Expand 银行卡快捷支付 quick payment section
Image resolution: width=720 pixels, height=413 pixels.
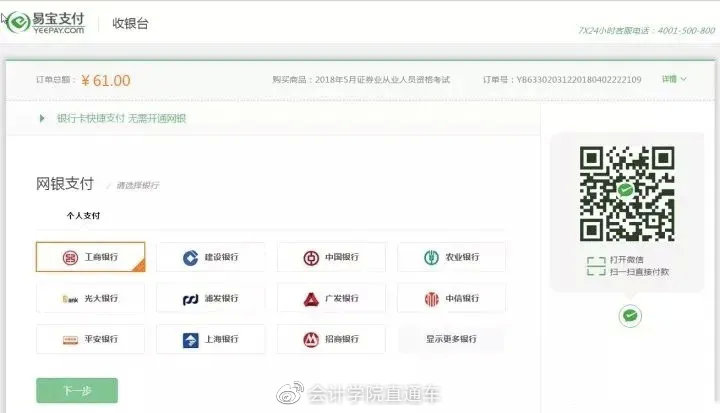point(121,119)
